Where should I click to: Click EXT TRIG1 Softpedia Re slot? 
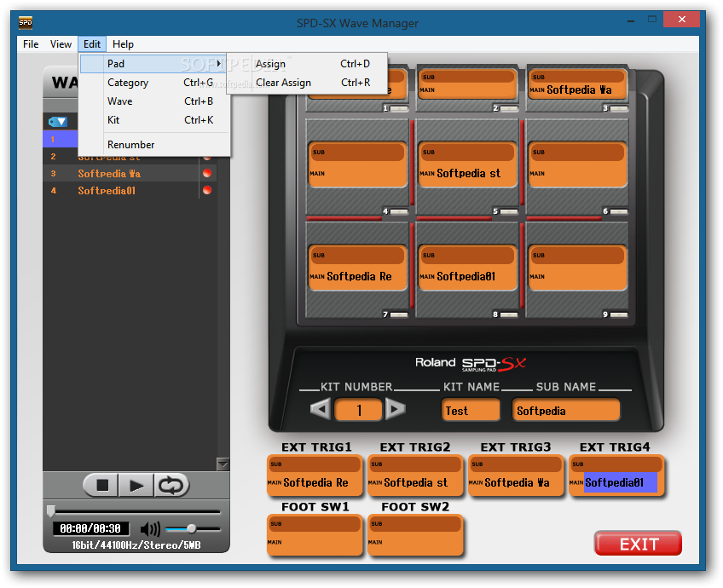(315, 476)
